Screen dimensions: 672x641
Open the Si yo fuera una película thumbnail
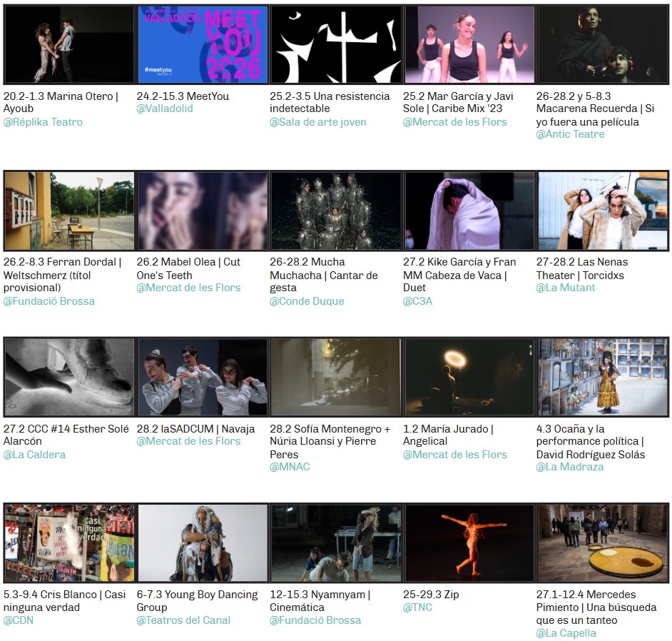tap(603, 44)
